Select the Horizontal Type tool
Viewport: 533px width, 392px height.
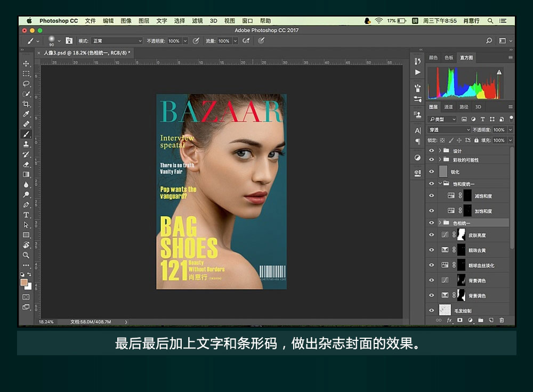tap(26, 215)
